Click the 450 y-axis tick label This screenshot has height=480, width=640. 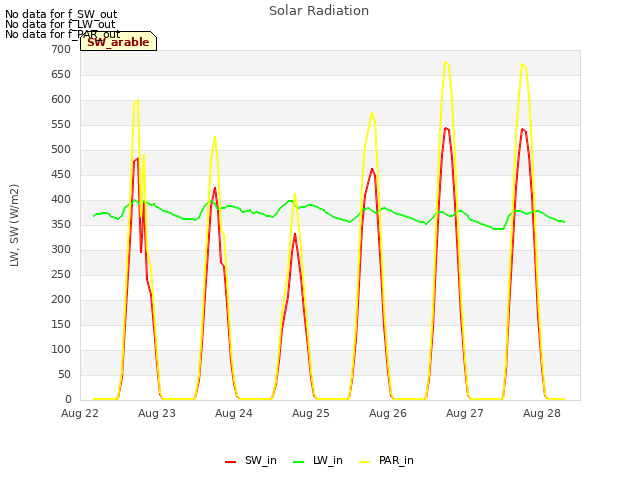point(61,175)
